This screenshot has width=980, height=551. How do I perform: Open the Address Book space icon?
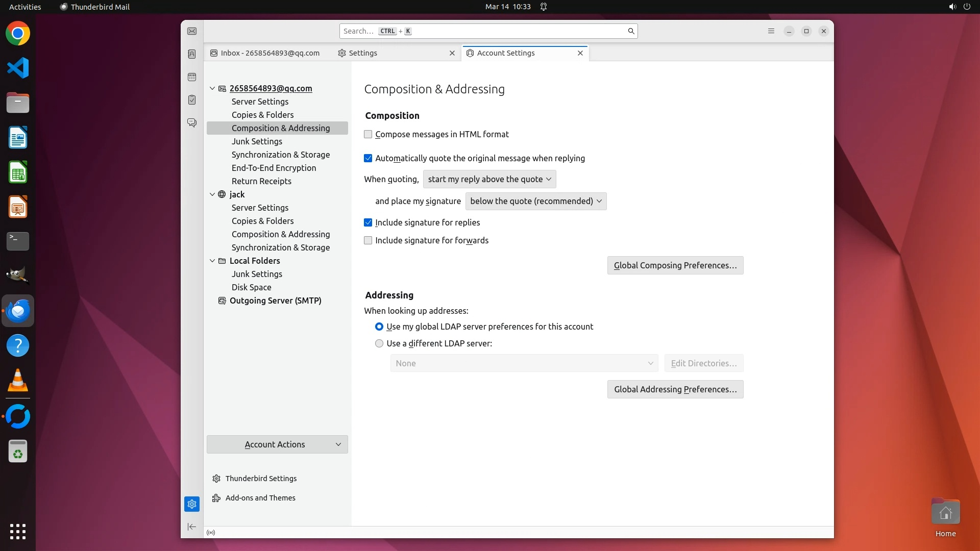192,54
